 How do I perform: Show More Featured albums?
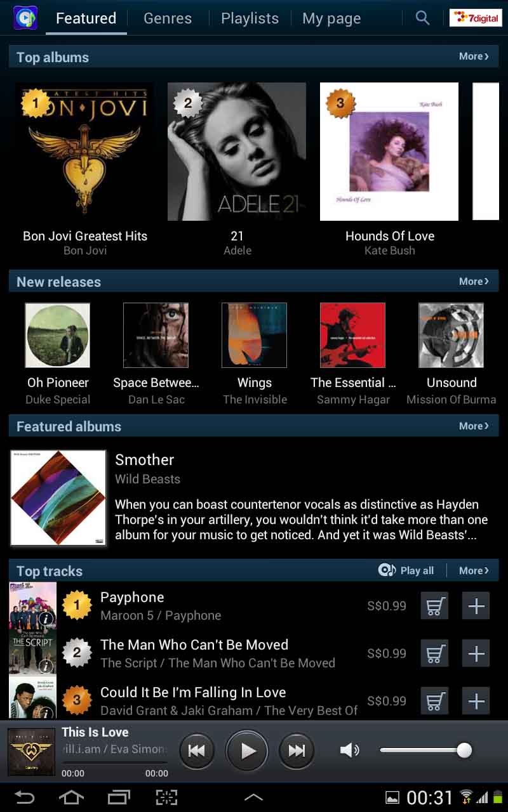[474, 426]
